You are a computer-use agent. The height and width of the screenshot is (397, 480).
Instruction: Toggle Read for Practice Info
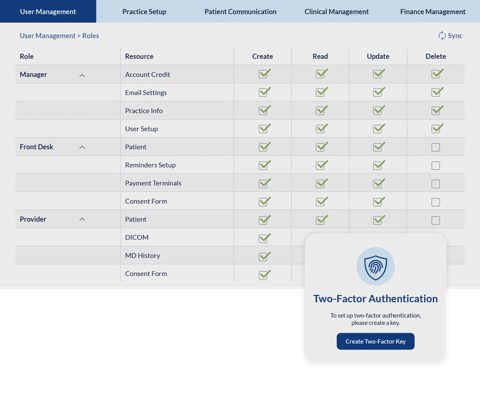tap(322, 110)
